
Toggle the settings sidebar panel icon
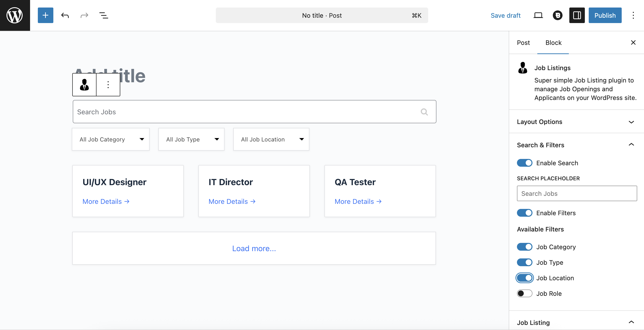(577, 15)
